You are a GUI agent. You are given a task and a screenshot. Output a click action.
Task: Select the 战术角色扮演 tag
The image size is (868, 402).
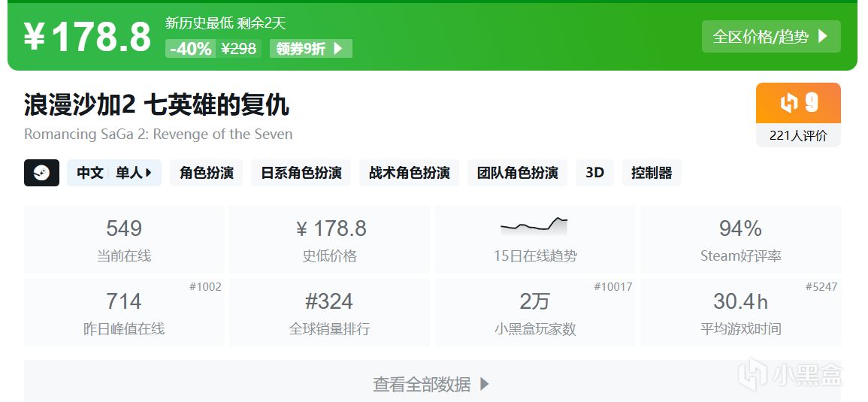pyautogui.click(x=409, y=173)
